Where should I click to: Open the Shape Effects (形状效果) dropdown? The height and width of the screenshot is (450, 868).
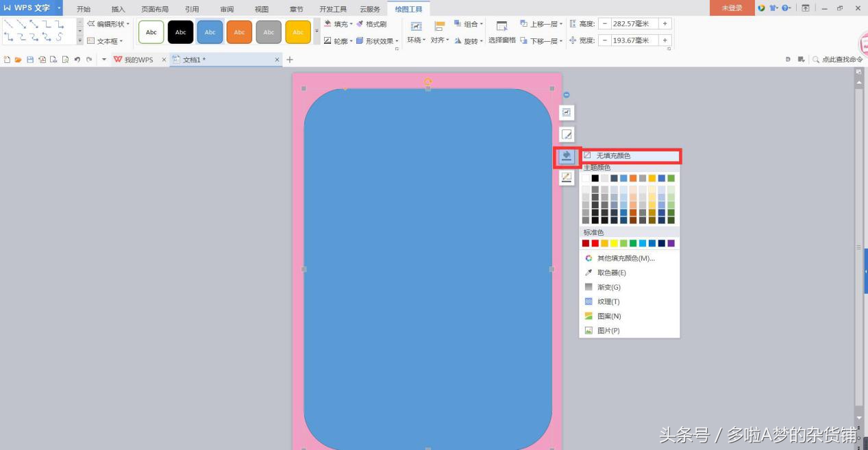(x=377, y=39)
